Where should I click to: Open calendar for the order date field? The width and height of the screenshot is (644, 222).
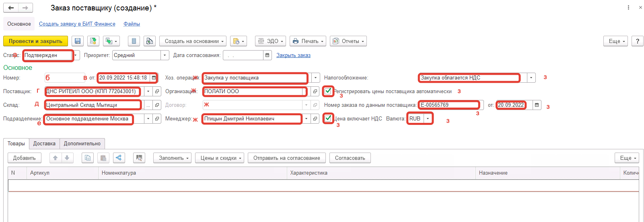(154, 78)
